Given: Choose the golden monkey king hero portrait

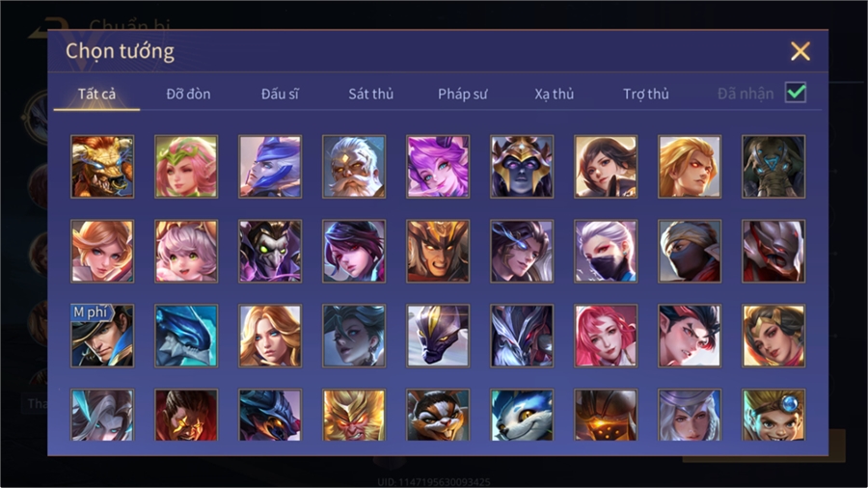Looking at the screenshot, I should click(x=354, y=415).
